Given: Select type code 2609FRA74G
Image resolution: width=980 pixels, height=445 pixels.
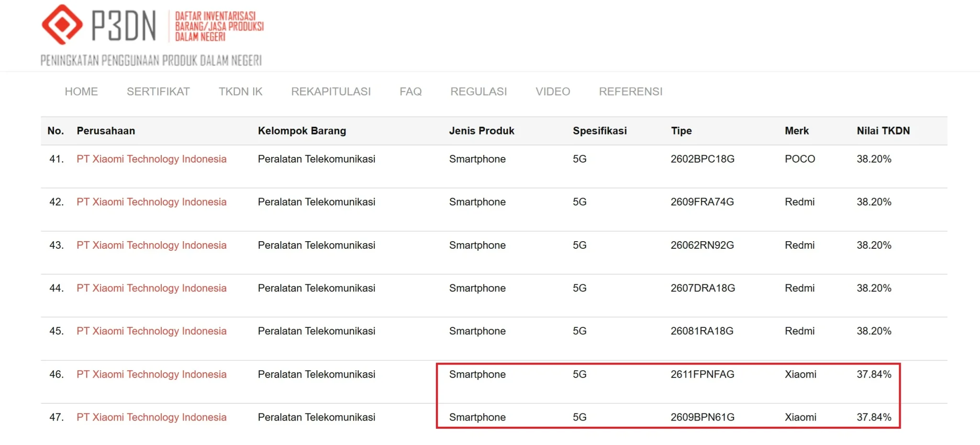Looking at the screenshot, I should pyautogui.click(x=702, y=202).
